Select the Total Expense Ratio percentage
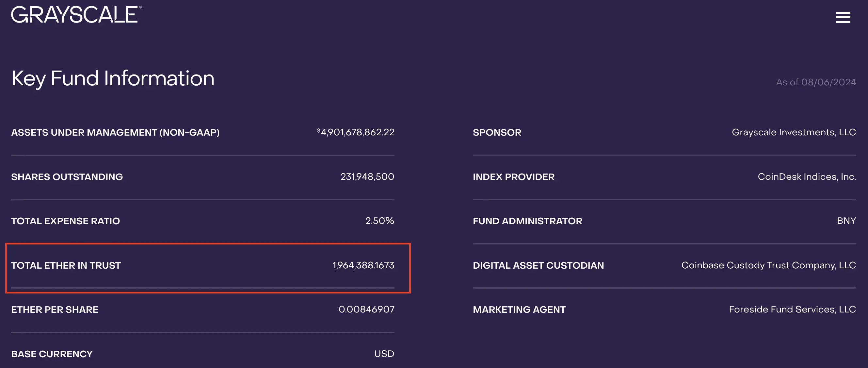The width and height of the screenshot is (868, 368). coord(379,221)
